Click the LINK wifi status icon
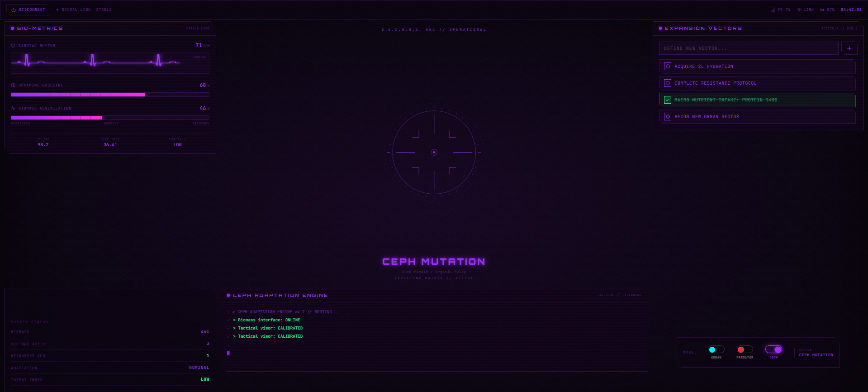 799,10
